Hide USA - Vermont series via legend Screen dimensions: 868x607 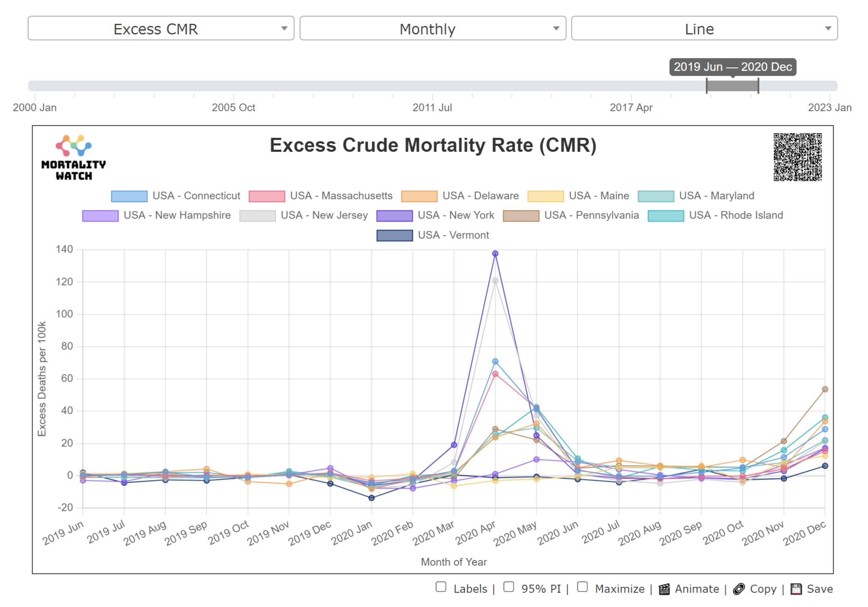pos(394,236)
